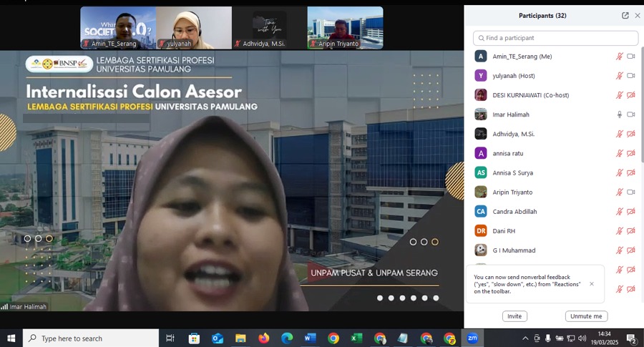
Task: Click the taskbar search box
Action: click(91, 338)
